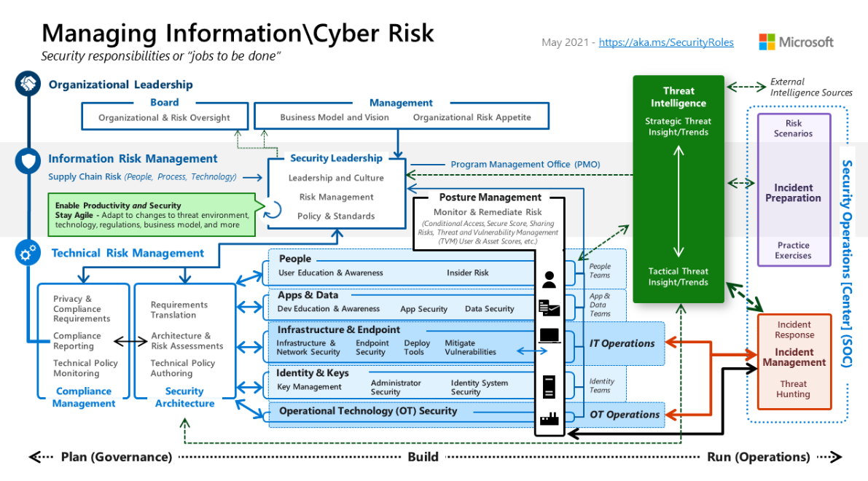
Task: Click the laptop endpoint icon
Action: 549,337
